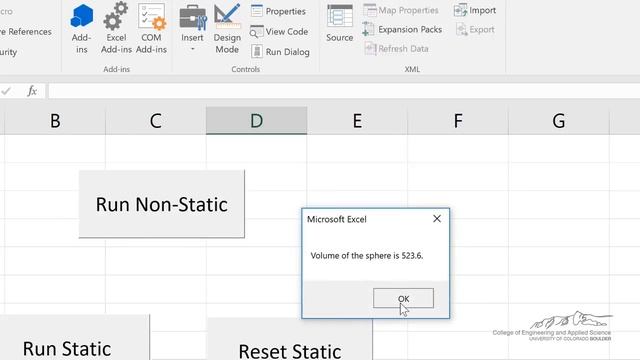Click the 'Microsoft Excel' dialog title
Viewport: 640px width, 360px height.
tap(337, 219)
